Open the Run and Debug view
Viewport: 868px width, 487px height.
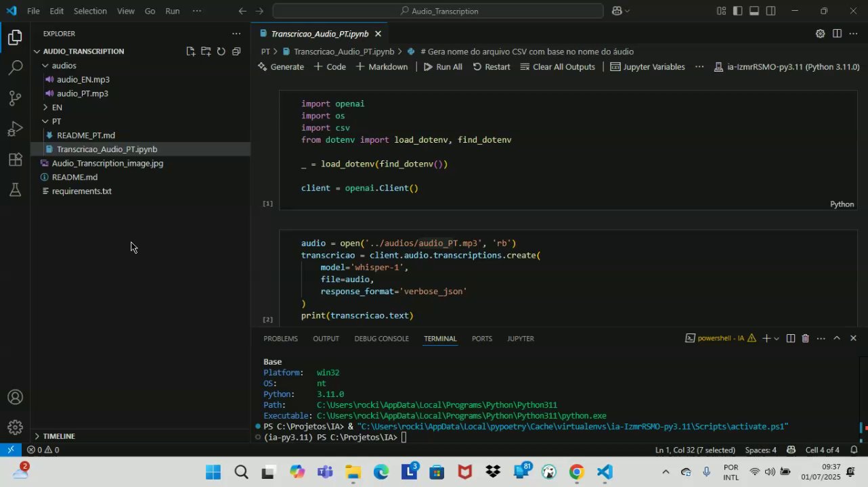click(15, 129)
